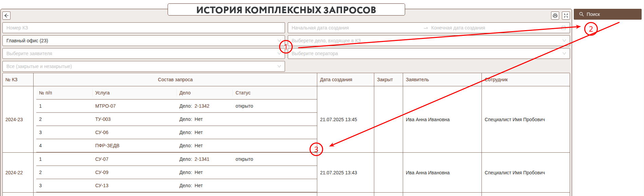Click the Конечная дата создания field
The width and height of the screenshot is (644, 196).
pos(492,28)
